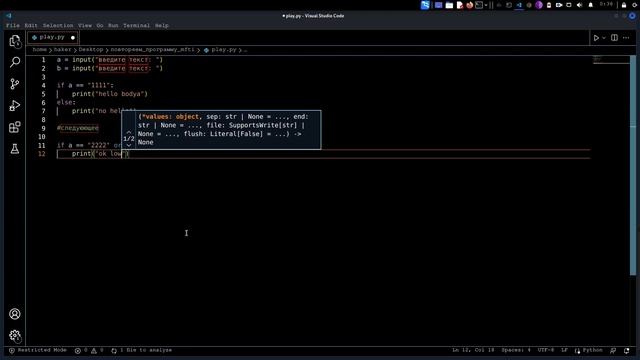Click the trailing breadcrumb ellipsis
This screenshot has height=360, width=640.
[245, 50]
